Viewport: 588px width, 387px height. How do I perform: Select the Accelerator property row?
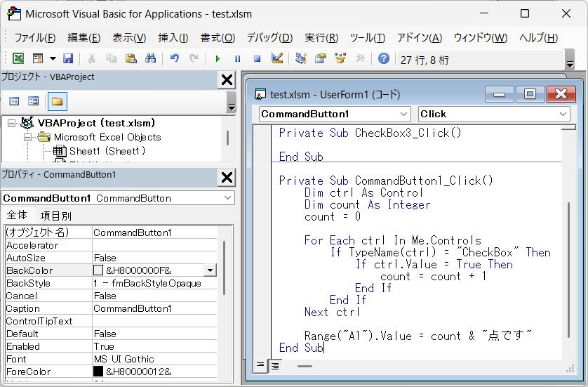[x=111, y=245]
